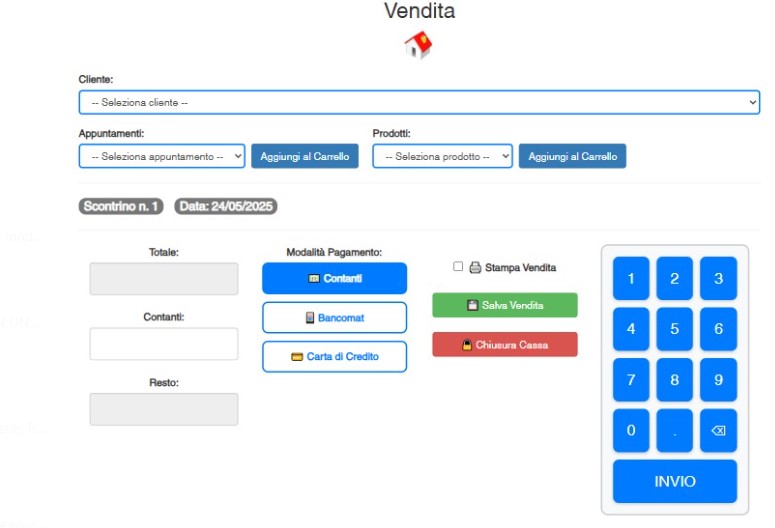Screen dimensions: 775x528
Task: Enable the Stampa Vendita checkbox
Action: (458, 267)
